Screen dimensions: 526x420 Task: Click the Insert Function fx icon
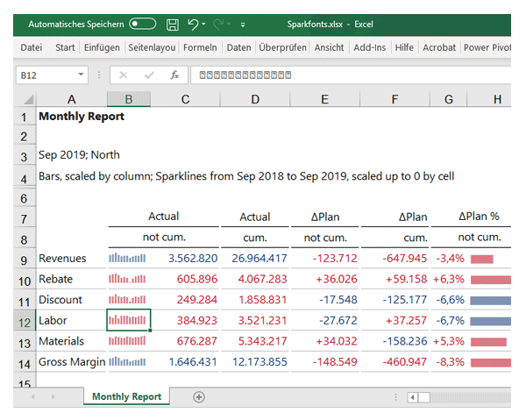(x=174, y=75)
